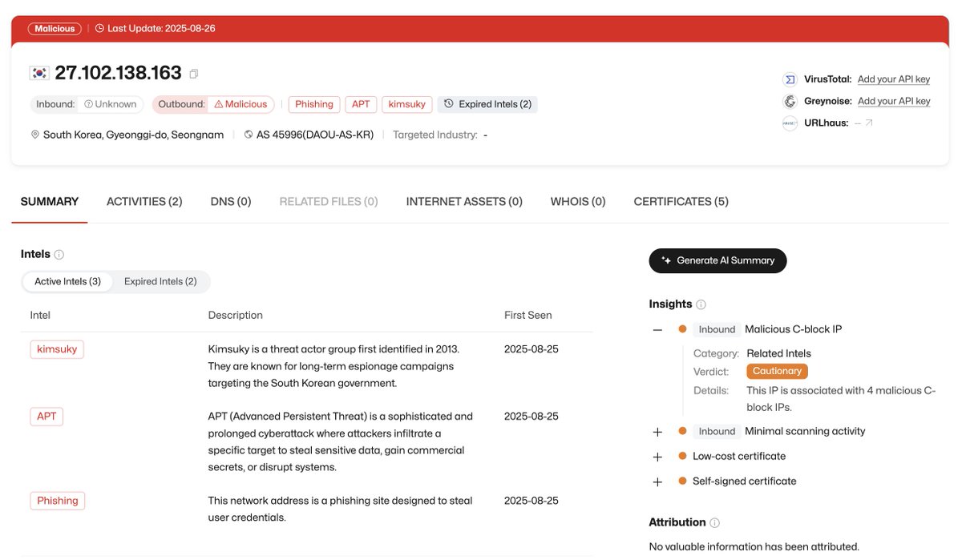Click the Inbound tag beside Minimal scanning activity
Viewport: 962px width, 560px height.
pyautogui.click(x=717, y=431)
